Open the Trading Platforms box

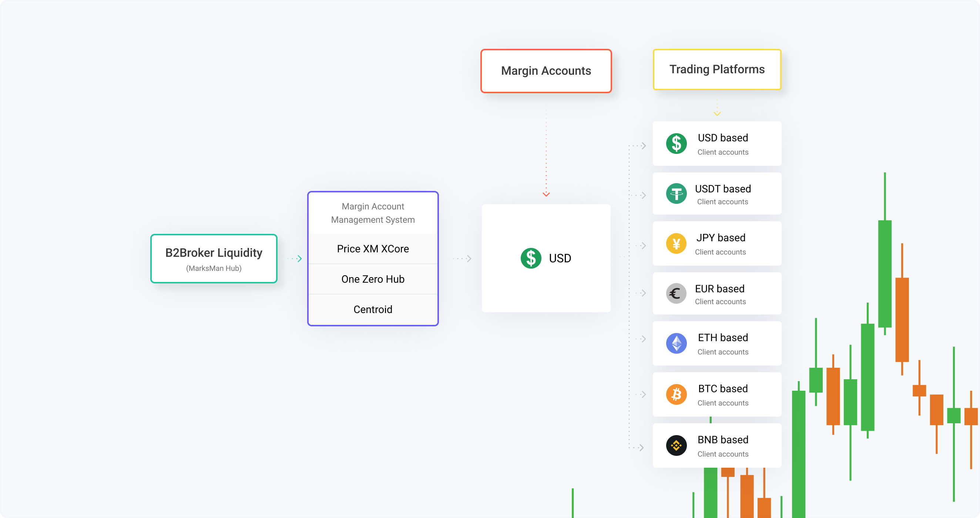pos(717,69)
